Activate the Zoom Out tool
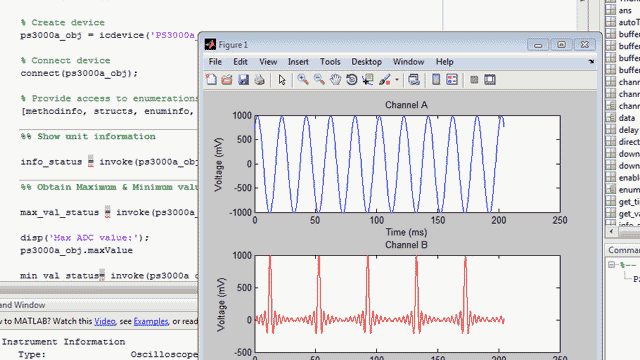This screenshot has width=640, height=360. click(319, 80)
